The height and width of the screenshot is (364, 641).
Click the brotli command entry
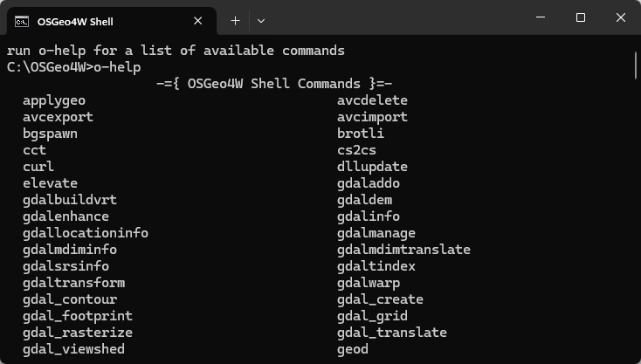tap(361, 134)
